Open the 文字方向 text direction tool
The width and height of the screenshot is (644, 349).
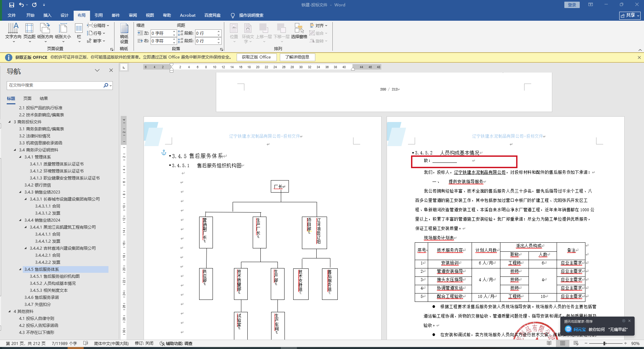click(x=13, y=33)
